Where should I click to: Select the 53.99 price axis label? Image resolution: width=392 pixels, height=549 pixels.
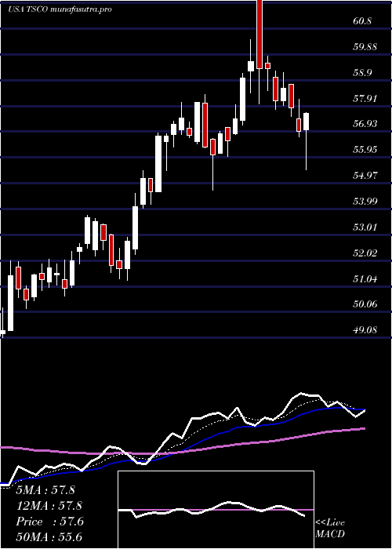coord(365,202)
